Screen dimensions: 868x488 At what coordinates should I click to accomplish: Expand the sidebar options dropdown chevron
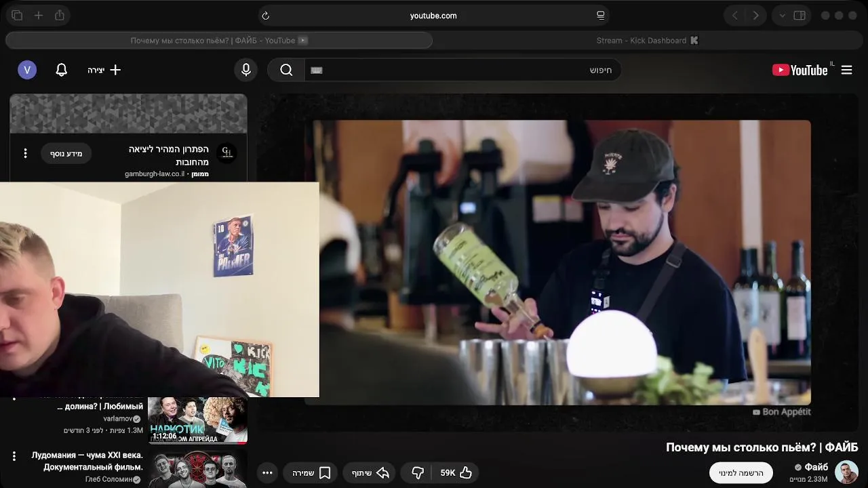[783, 16]
